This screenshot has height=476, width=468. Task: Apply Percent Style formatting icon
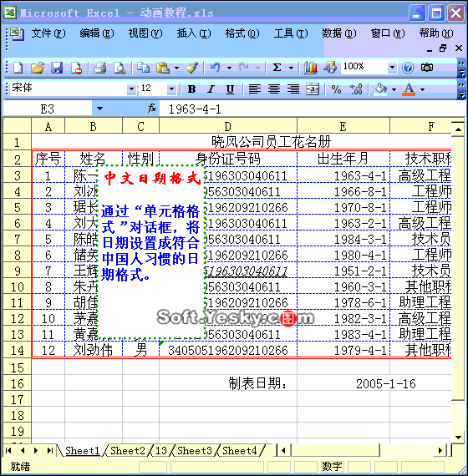[x=336, y=89]
